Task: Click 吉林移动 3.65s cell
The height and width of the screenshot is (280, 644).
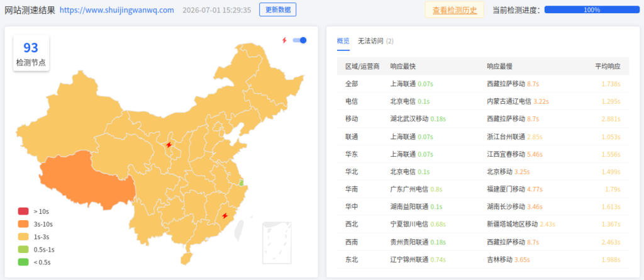Action: click(x=508, y=259)
